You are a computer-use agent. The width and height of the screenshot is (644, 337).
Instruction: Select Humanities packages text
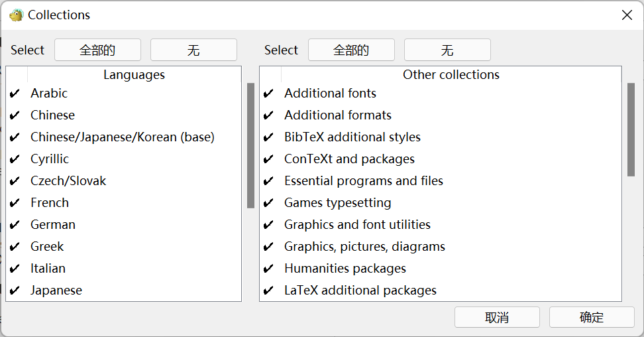point(345,268)
